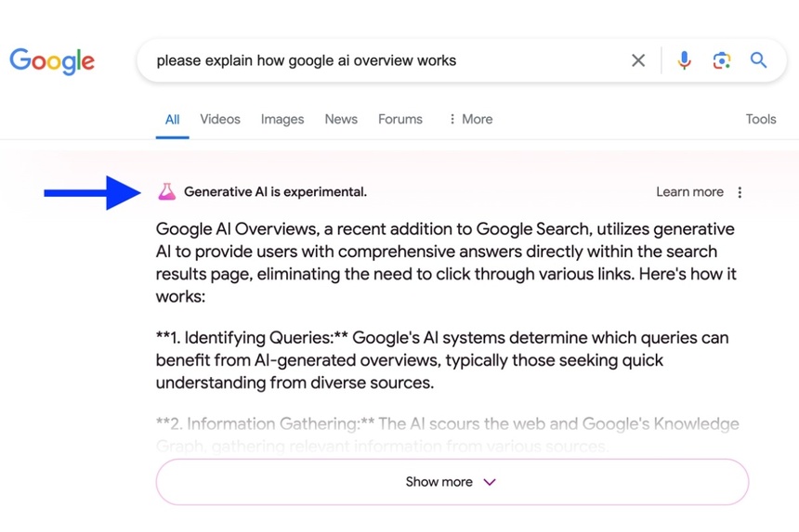The width and height of the screenshot is (799, 532).
Task: Select the Forums tab
Action: click(x=400, y=119)
